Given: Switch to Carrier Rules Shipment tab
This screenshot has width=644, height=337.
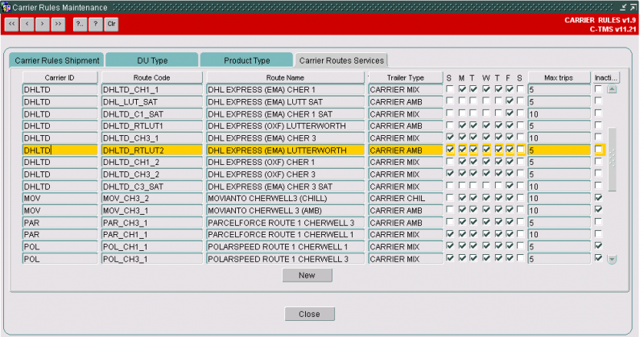Looking at the screenshot, I should [56, 60].
